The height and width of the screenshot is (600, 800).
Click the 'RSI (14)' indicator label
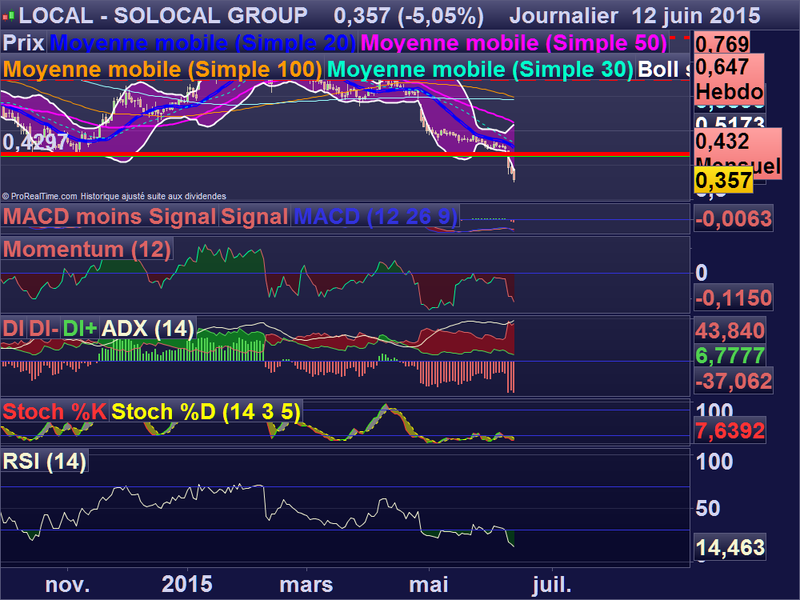pos(44,461)
